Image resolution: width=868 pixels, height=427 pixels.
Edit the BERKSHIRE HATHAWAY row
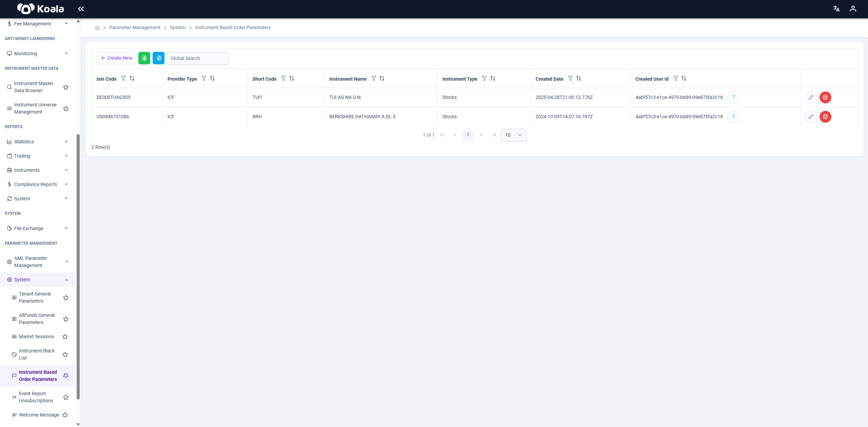pyautogui.click(x=811, y=117)
